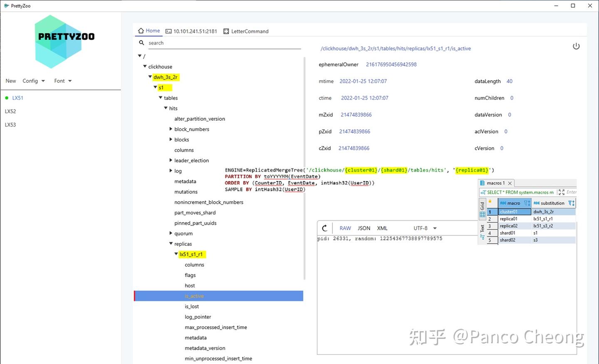
Task: Collapse the clickhouse tree node
Action: 145,66
